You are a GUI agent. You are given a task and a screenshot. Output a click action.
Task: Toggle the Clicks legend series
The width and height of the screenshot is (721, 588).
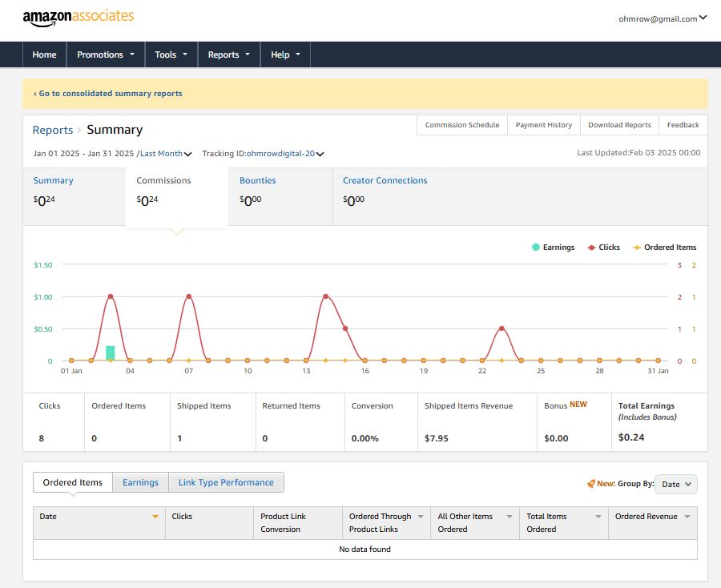coord(604,248)
